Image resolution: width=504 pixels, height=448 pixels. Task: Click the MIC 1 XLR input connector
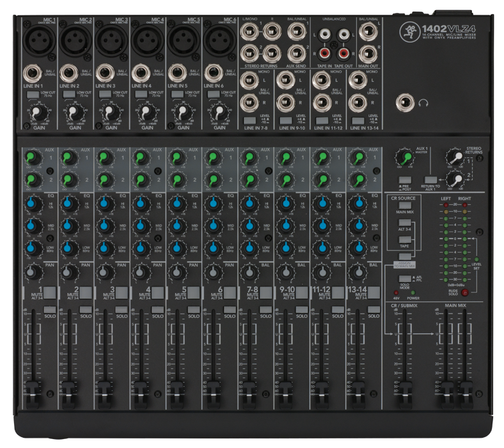point(38,40)
